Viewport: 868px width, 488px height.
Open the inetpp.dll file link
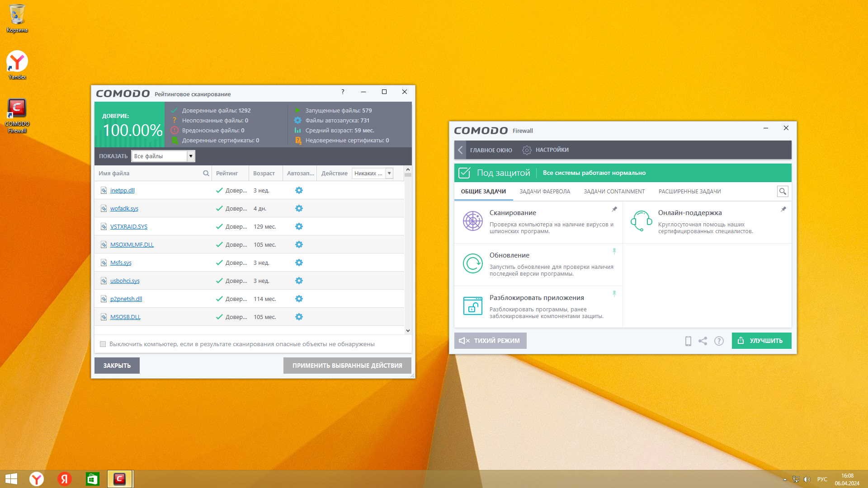(x=122, y=191)
